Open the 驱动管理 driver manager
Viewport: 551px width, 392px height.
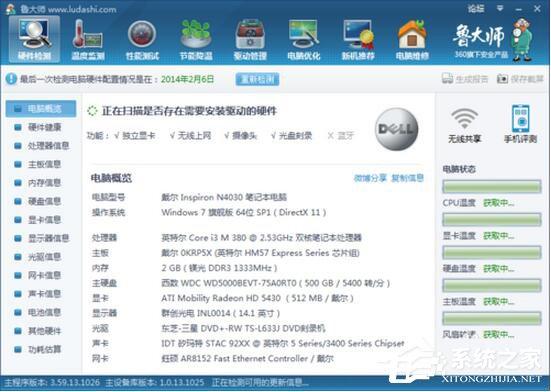coord(250,39)
